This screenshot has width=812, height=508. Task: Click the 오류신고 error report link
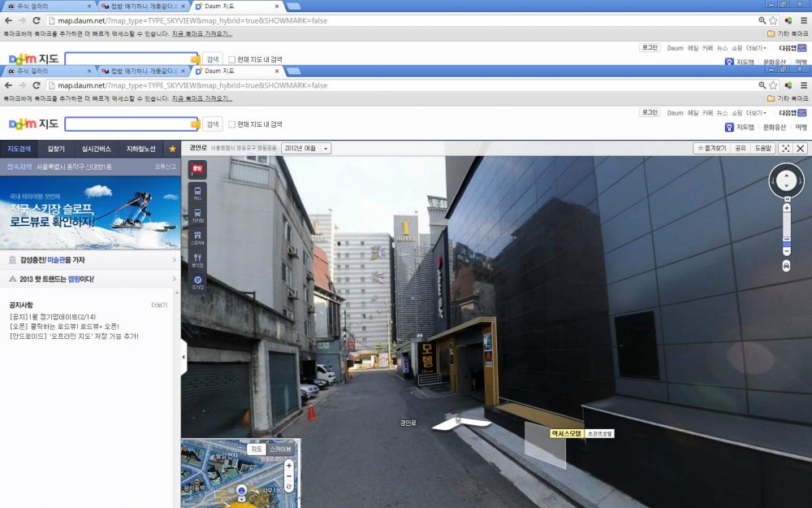point(165,167)
